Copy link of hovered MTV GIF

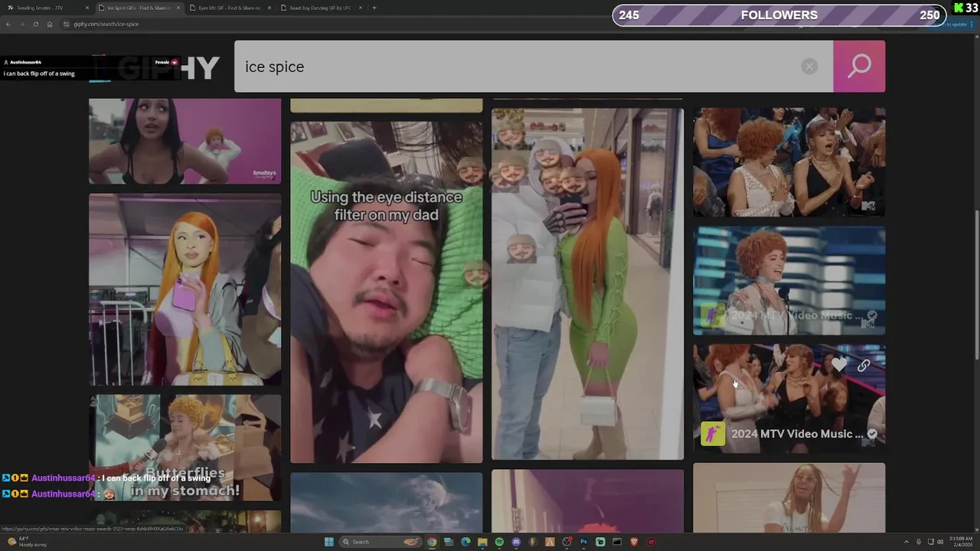click(864, 366)
